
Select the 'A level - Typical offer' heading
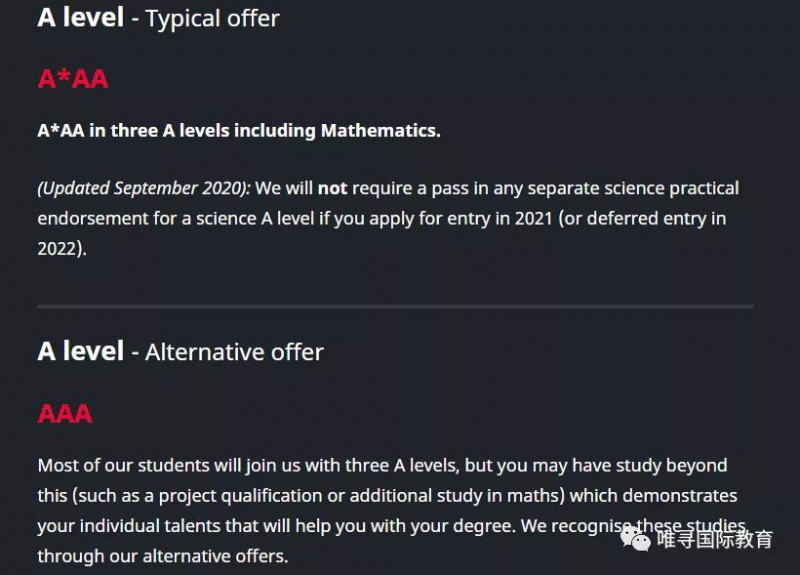[158, 18]
